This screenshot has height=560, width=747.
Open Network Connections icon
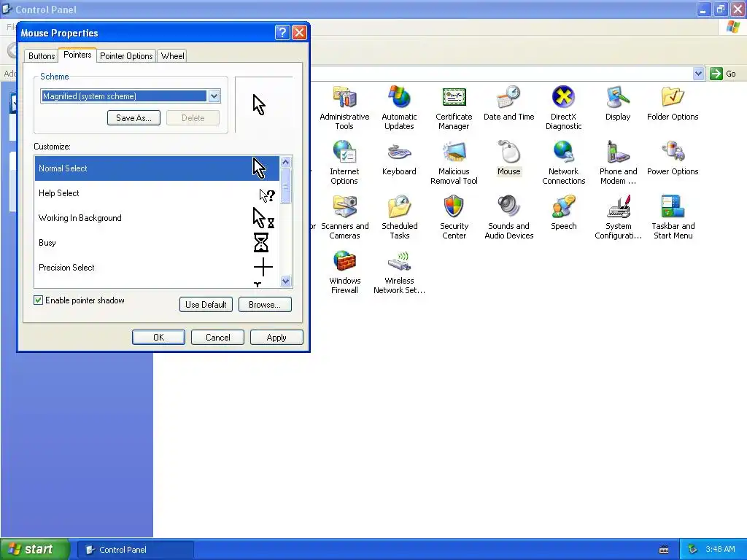click(x=564, y=163)
